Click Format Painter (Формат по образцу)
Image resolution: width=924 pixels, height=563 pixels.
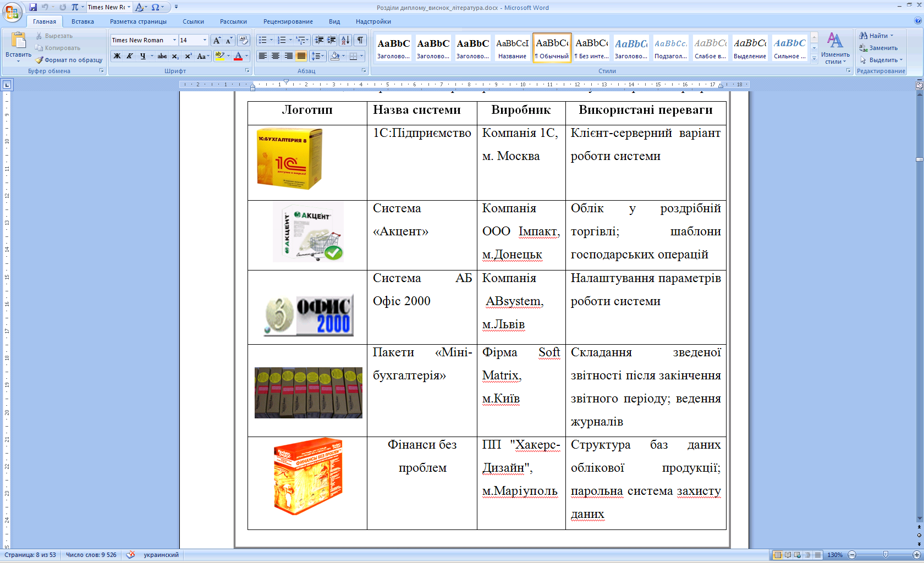click(x=69, y=60)
